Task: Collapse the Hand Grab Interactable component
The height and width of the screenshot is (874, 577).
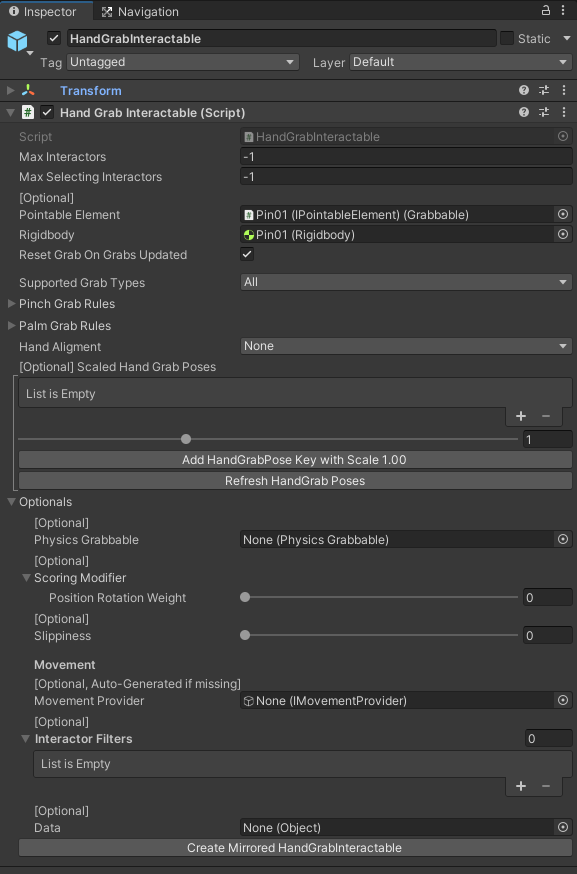Action: click(11, 113)
